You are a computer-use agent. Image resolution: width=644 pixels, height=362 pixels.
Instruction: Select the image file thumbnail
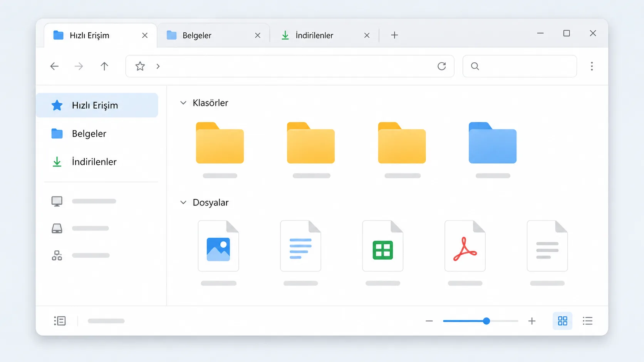218,246
